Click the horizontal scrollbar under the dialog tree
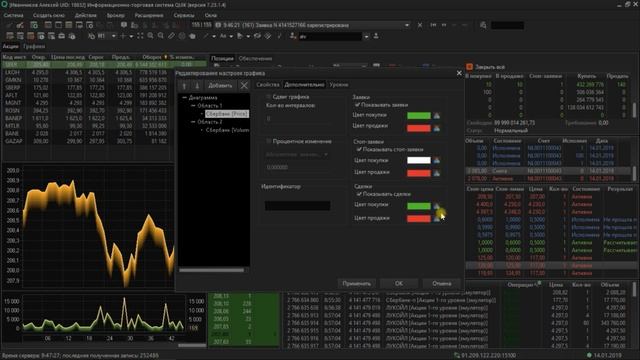The height and width of the screenshot is (360, 640). [x=212, y=270]
